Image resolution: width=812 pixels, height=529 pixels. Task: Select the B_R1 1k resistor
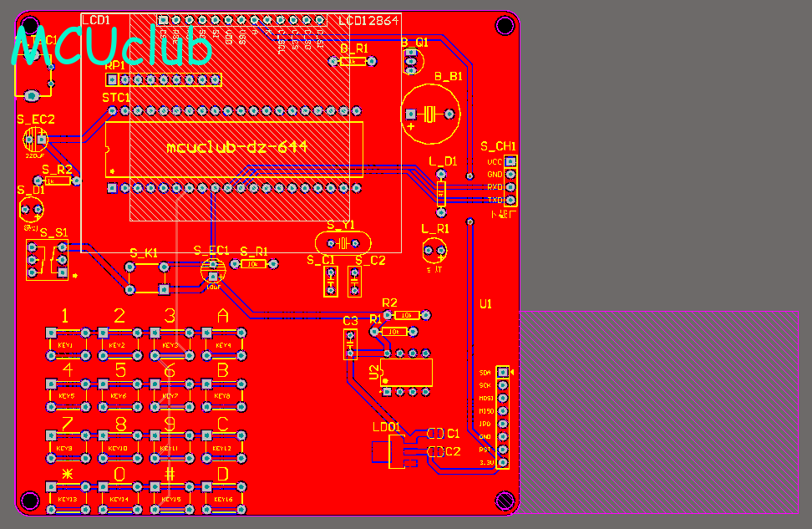tap(353, 61)
